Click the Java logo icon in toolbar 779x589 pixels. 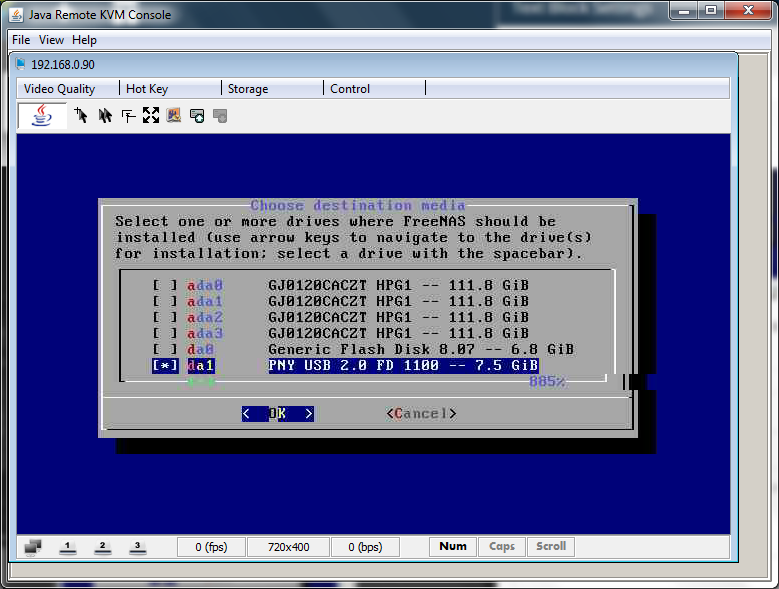pos(42,116)
